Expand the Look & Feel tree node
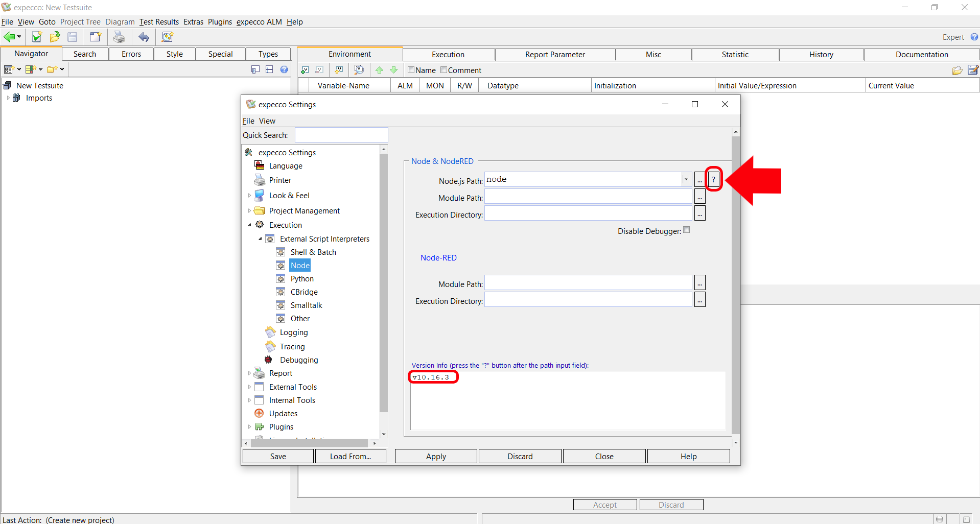 (249, 196)
